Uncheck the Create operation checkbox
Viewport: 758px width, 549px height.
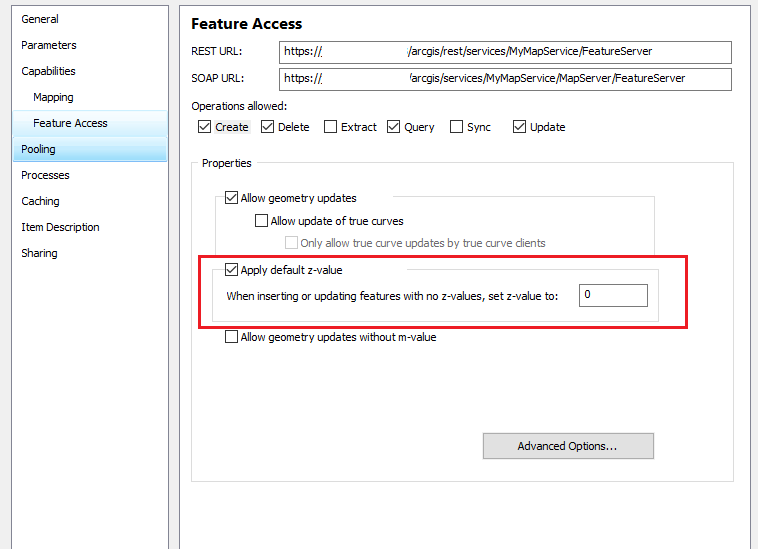click(x=205, y=127)
